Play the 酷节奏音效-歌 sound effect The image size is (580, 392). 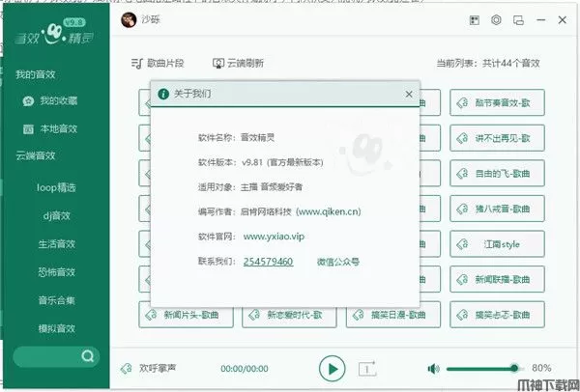[497, 102]
